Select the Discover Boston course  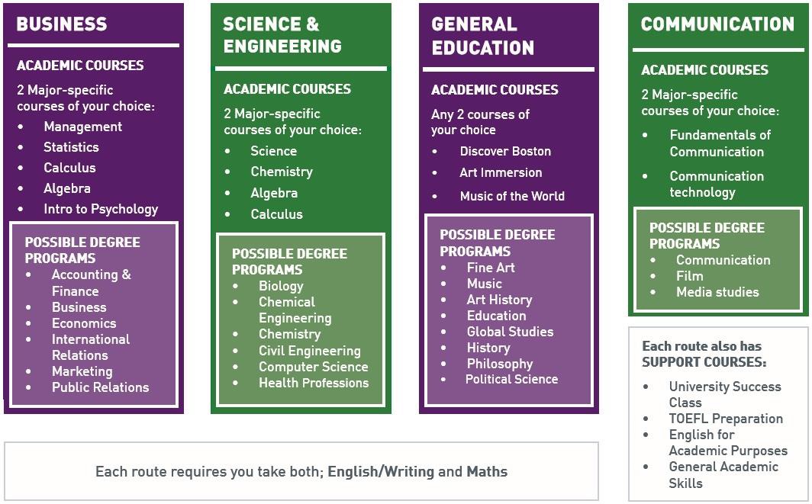coord(505,151)
